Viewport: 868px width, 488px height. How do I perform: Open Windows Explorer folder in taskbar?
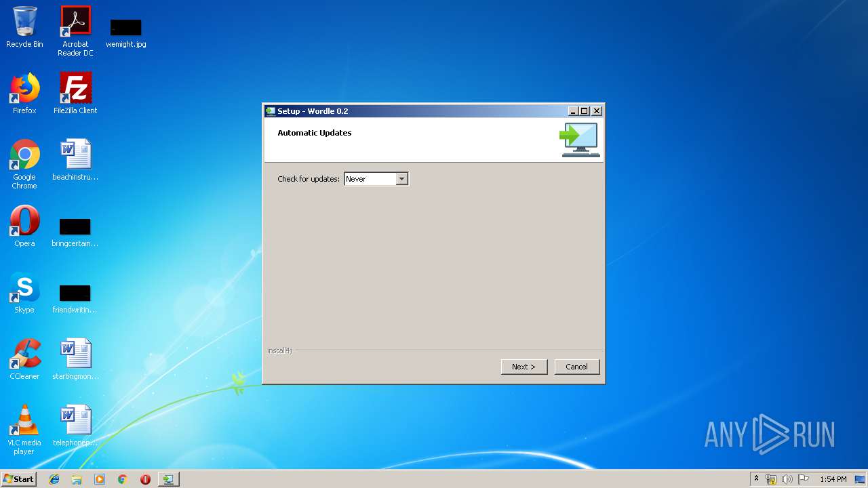point(77,479)
